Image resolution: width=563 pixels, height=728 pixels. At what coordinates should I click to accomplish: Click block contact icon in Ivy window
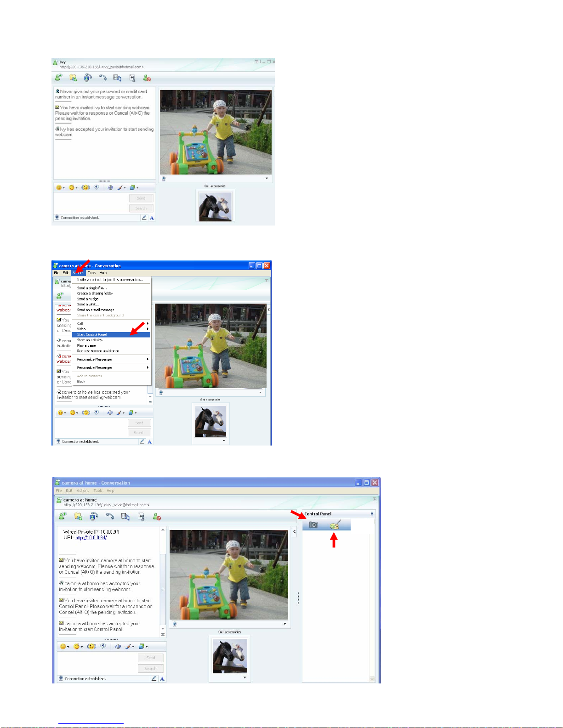tap(147, 78)
